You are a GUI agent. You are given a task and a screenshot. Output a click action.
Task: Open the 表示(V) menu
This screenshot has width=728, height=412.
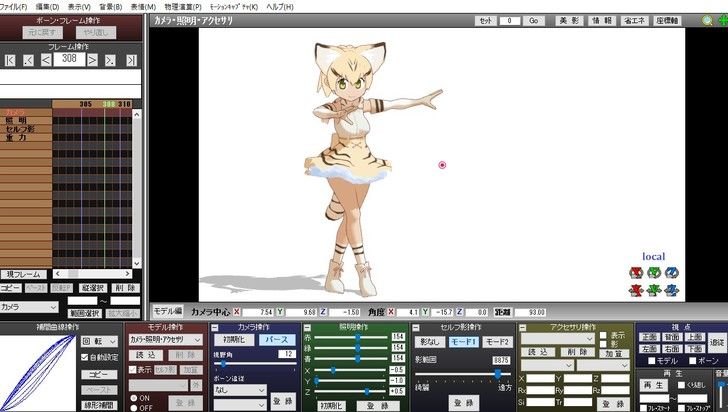(79, 7)
